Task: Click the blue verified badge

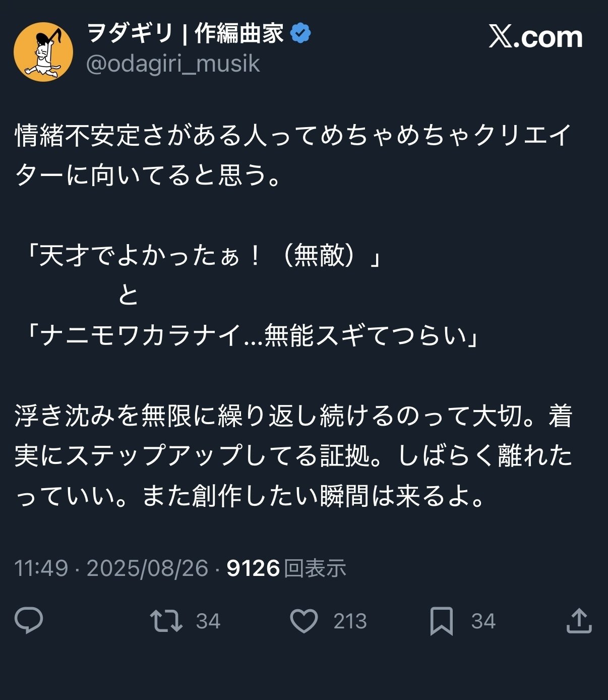Action: (x=301, y=32)
